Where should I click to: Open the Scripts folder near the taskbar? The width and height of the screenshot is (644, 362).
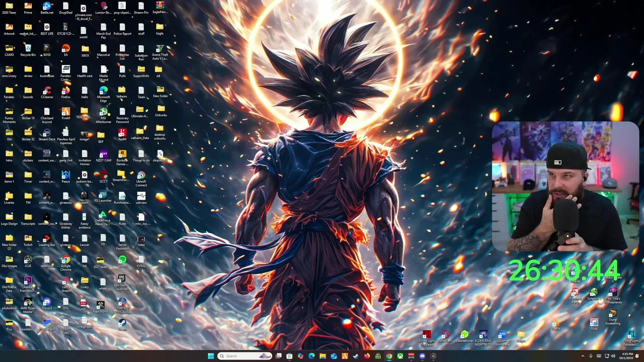[521, 336]
